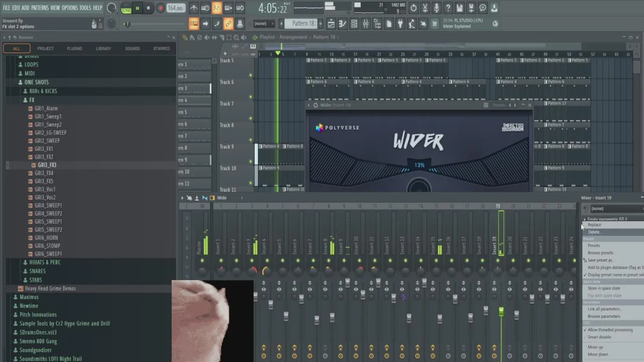
Task: Toggle the multilink to controllers icon
Action: coord(240,24)
